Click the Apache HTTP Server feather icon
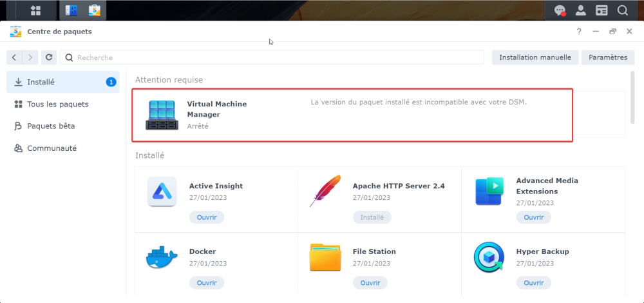Screen dimensions: 644x303 [x=325, y=191]
